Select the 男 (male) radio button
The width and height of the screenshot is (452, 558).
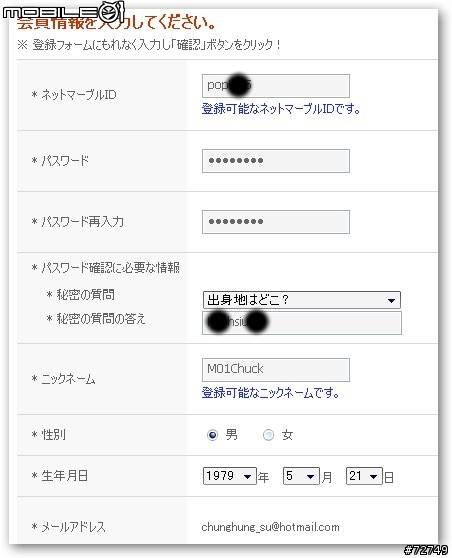coord(212,435)
